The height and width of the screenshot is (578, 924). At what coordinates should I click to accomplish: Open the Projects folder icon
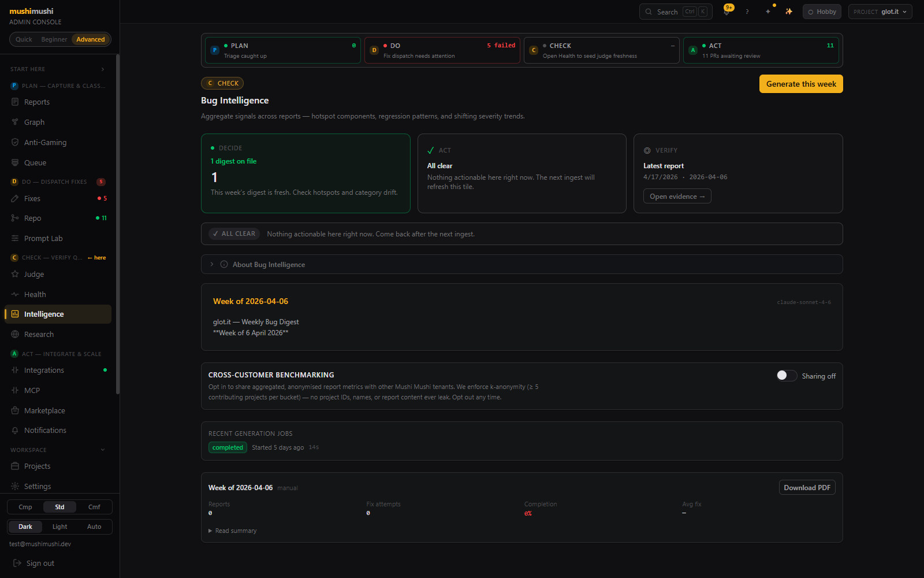[15, 466]
